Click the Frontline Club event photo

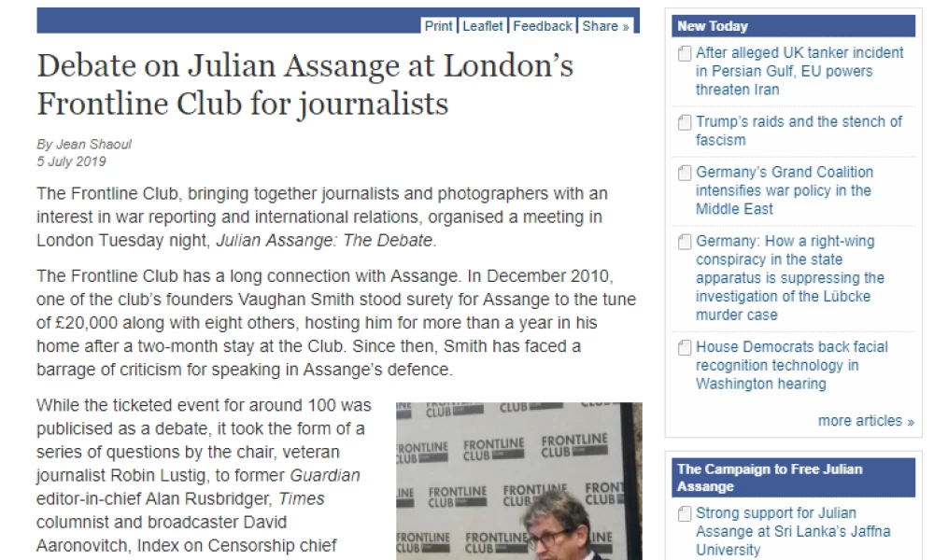(518, 481)
